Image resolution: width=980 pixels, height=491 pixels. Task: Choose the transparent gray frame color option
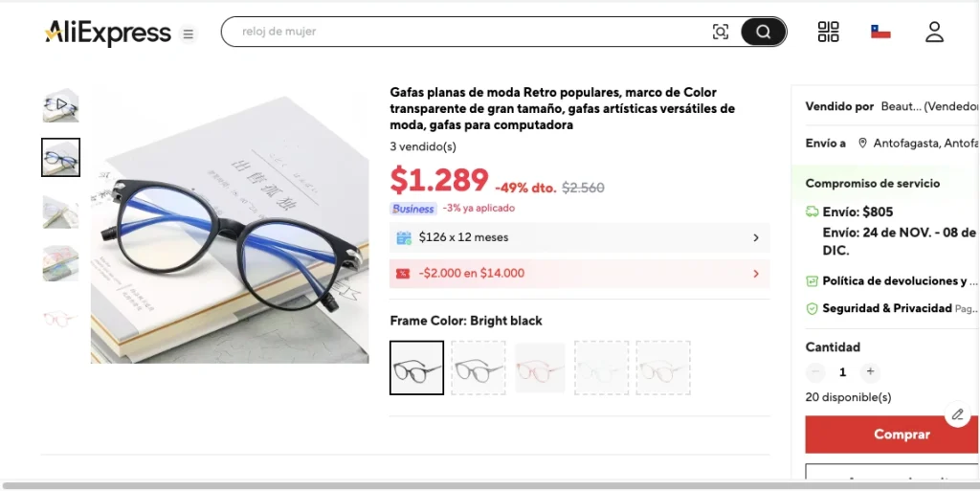click(478, 368)
